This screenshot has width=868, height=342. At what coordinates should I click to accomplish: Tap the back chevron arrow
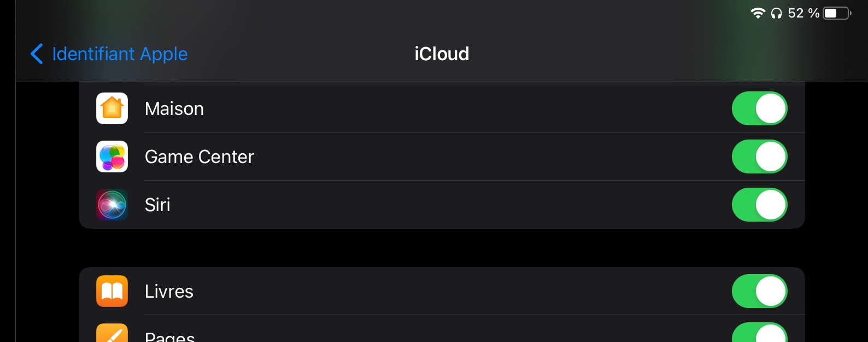(37, 54)
